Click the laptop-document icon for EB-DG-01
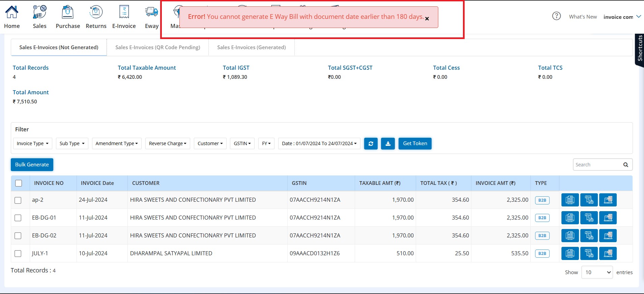 608,218
